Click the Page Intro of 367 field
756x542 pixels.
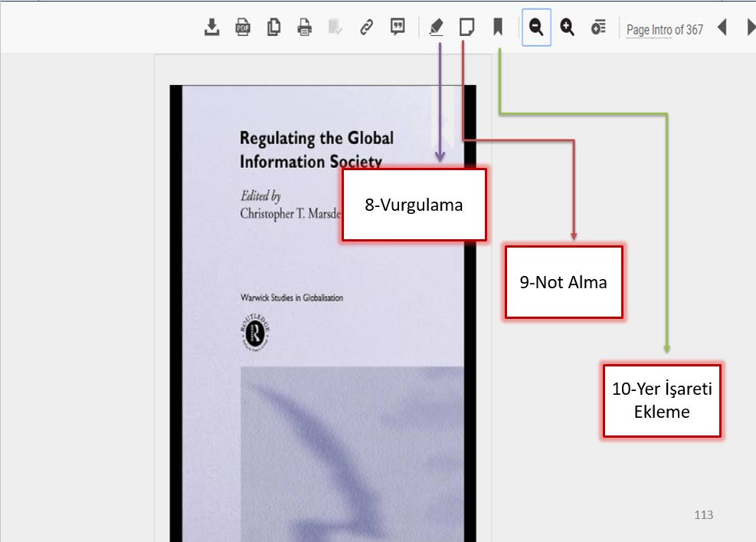[x=664, y=30]
